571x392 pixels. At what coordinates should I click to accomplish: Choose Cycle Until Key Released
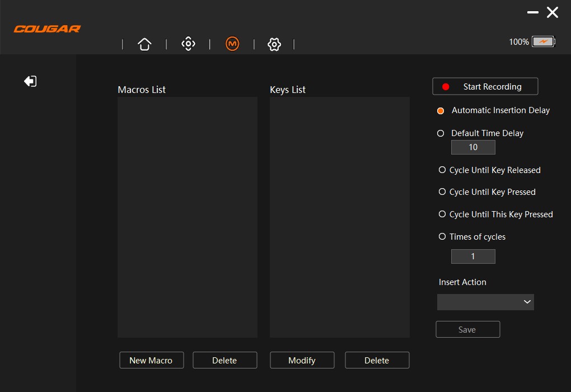click(442, 170)
